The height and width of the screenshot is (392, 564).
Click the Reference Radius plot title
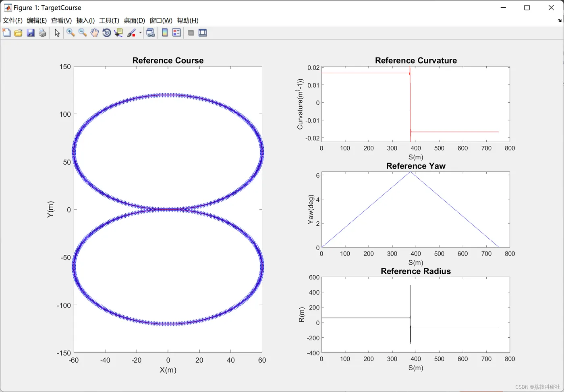pos(416,271)
